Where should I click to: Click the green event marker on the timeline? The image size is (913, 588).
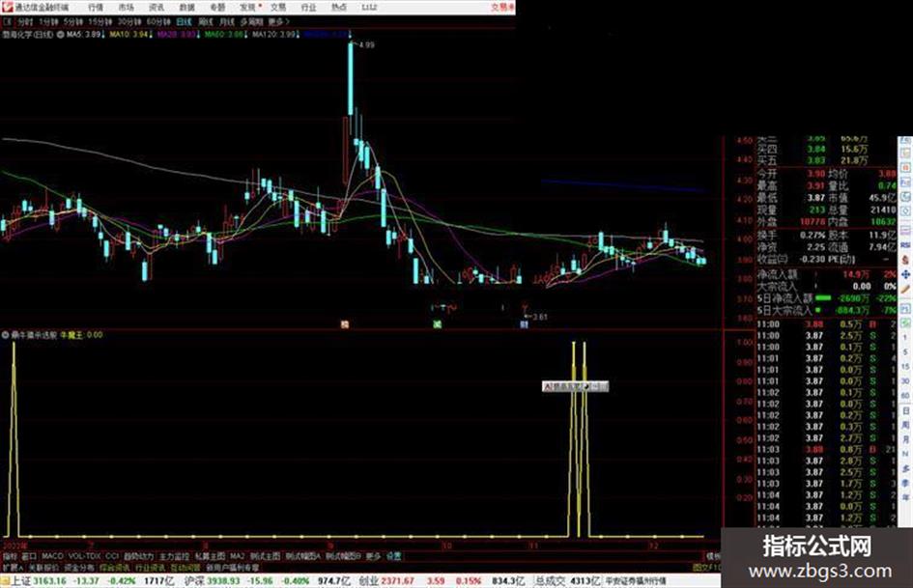[437, 324]
